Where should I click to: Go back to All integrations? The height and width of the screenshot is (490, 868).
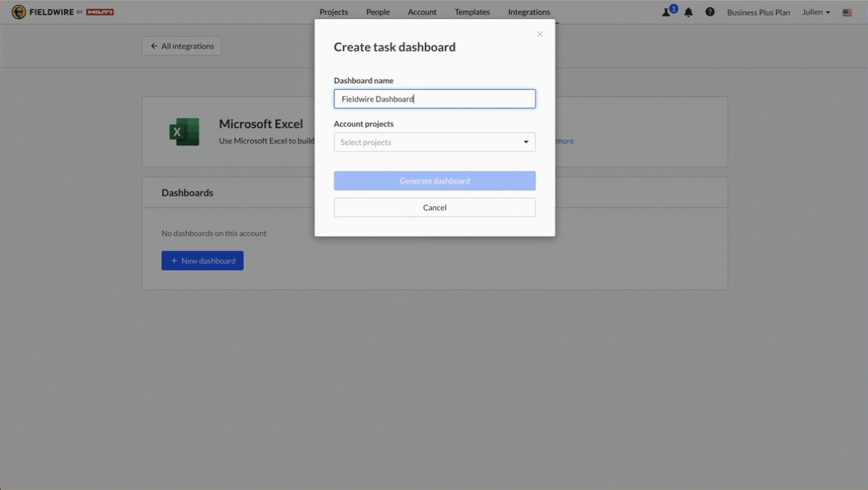click(182, 46)
